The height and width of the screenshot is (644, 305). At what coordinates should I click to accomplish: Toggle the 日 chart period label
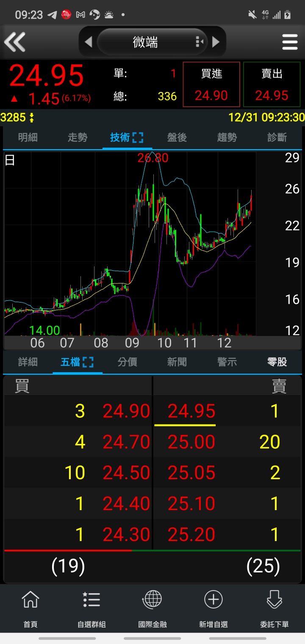(x=10, y=160)
